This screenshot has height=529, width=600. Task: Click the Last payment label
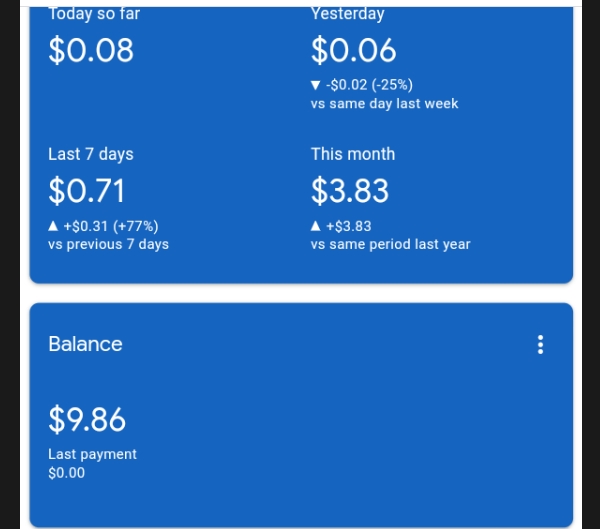[92, 454]
